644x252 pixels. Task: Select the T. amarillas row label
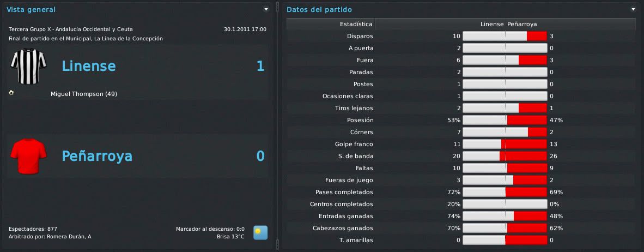point(357,240)
